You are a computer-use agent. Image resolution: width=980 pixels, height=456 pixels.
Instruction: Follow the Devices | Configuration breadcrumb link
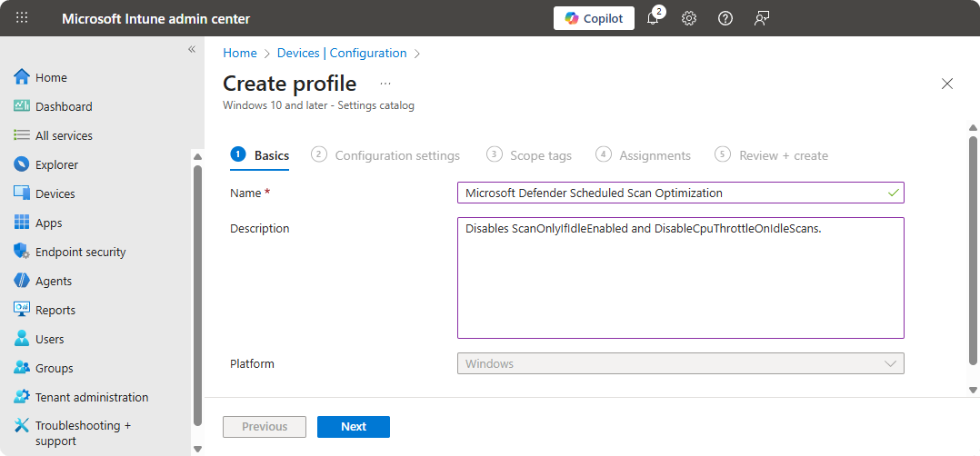coord(342,54)
